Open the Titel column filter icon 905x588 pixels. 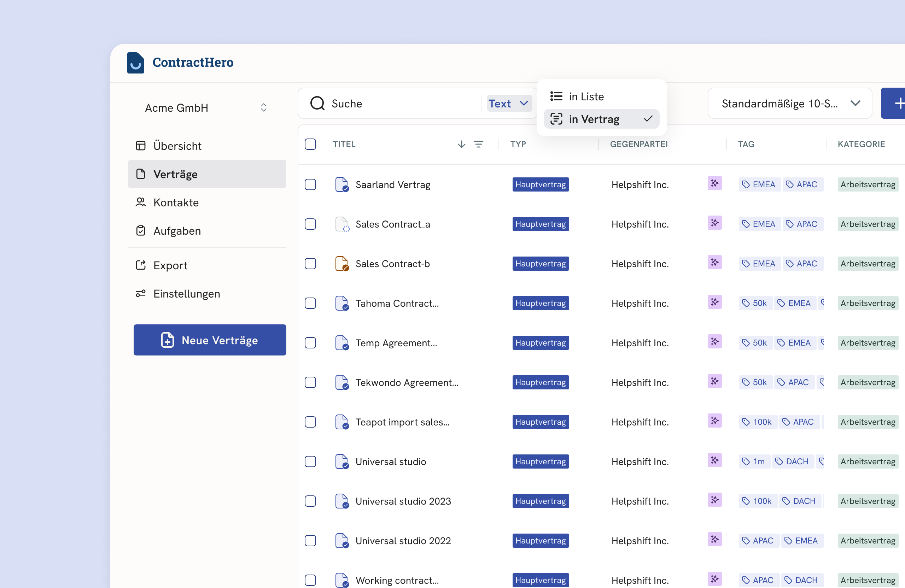tap(478, 144)
